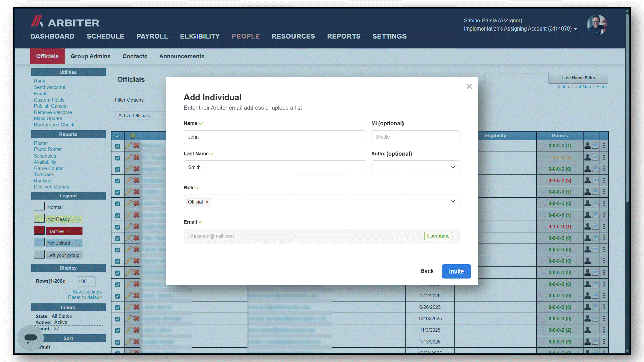Click the Middle initial input field
Image resolution: width=644 pixels, height=362 pixels.
point(415,137)
